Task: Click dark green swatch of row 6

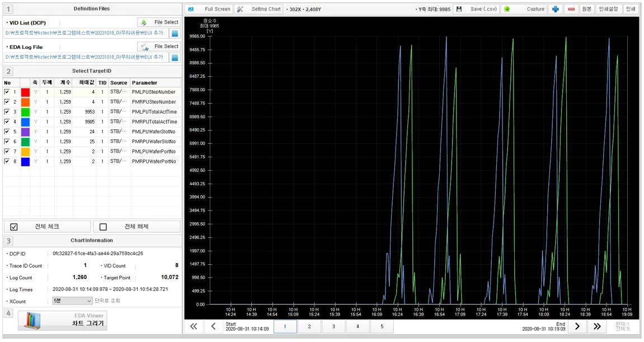Action: coord(25,142)
